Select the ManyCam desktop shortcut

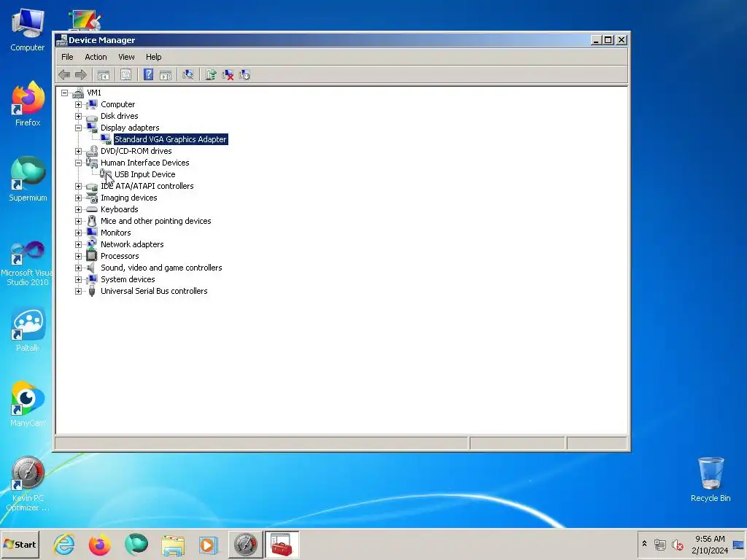[28, 404]
